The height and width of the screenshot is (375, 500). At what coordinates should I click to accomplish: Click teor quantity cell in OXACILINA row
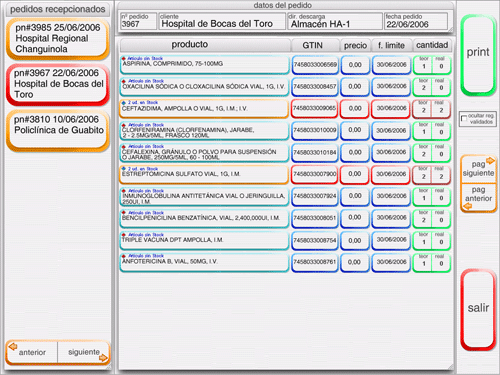423,88
